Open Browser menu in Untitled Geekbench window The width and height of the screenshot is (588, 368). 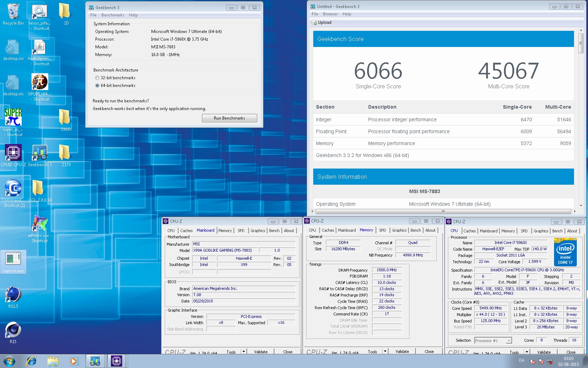[330, 14]
